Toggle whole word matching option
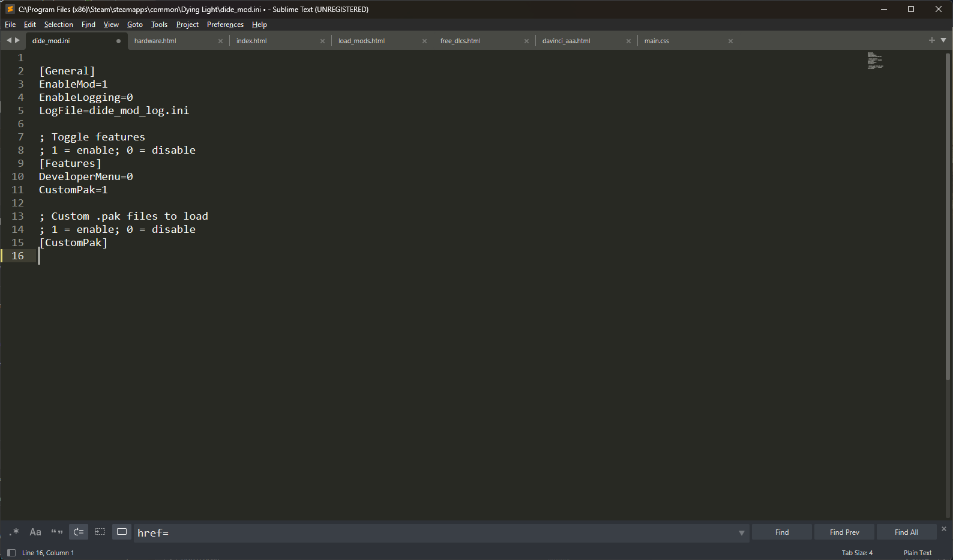Viewport: 953px width, 560px height. [x=57, y=532]
